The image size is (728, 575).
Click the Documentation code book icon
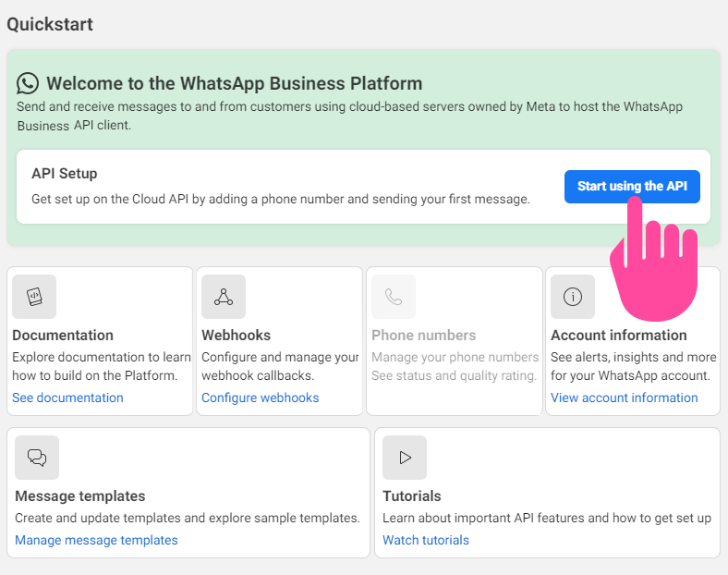click(x=34, y=297)
